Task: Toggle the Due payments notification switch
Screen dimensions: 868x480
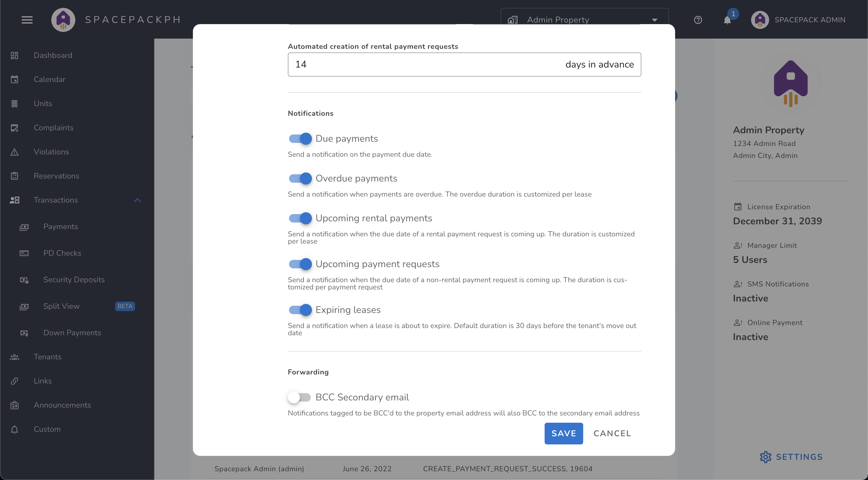Action: [300, 138]
